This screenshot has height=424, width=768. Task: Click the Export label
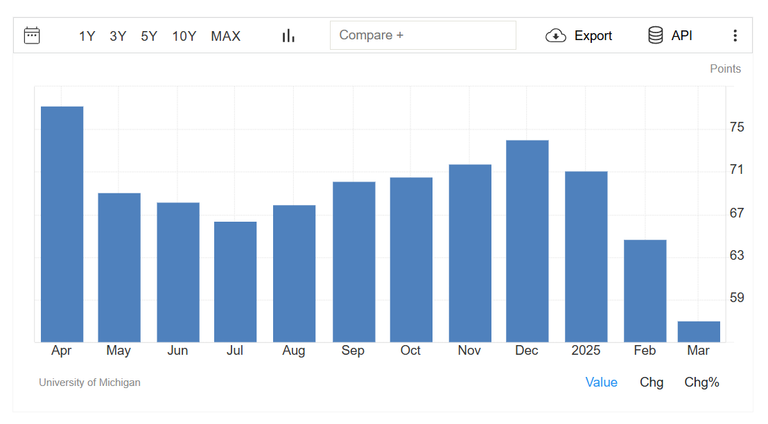point(593,36)
